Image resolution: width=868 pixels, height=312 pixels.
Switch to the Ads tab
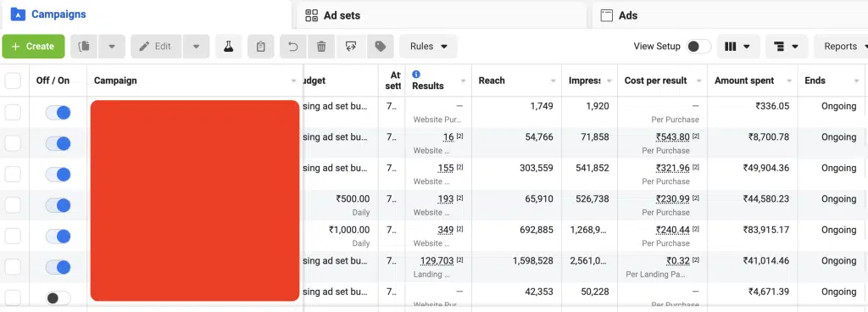pyautogui.click(x=730, y=15)
